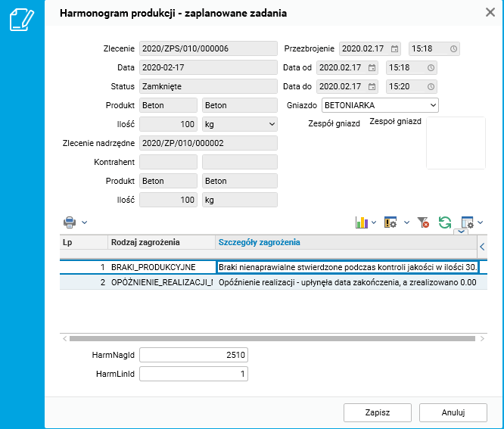
Task: Open the print icon in grid toolbar
Action: (70, 222)
